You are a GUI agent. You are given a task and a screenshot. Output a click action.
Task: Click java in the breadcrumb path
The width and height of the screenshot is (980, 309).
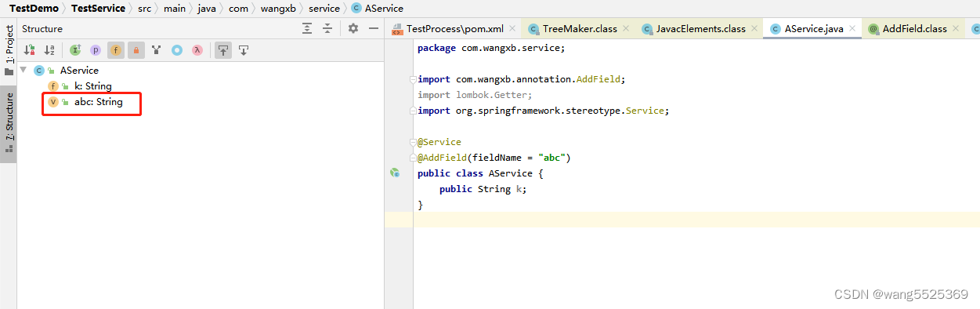point(207,9)
